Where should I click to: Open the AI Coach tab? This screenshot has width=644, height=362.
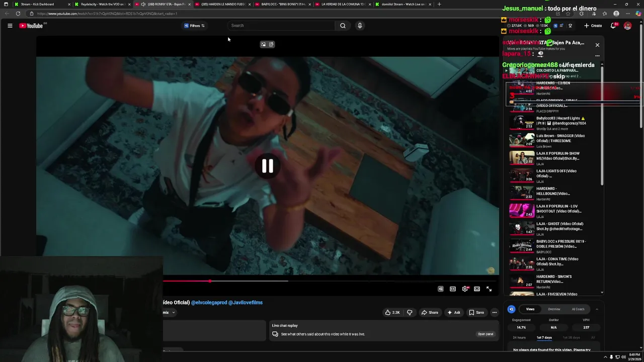578,309
